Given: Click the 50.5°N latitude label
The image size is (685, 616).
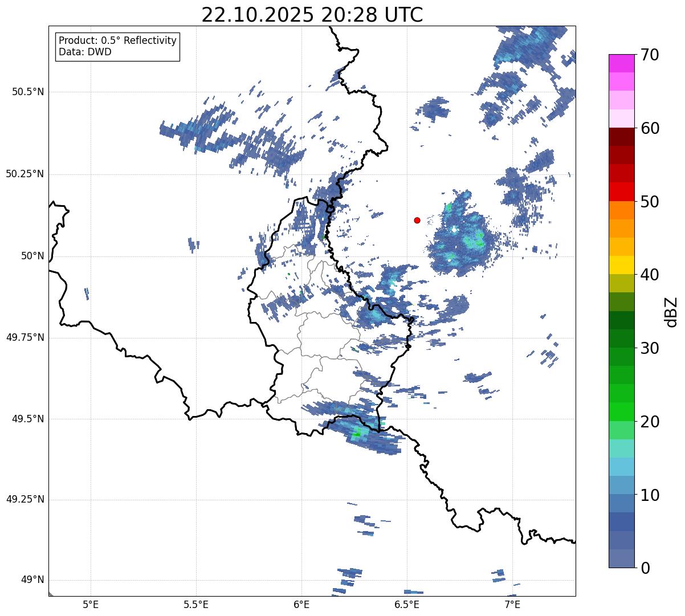Looking at the screenshot, I should click(x=27, y=92).
